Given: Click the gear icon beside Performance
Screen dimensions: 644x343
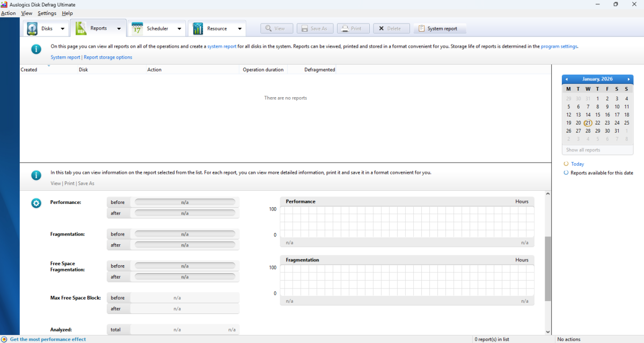Looking at the screenshot, I should coord(36,203).
